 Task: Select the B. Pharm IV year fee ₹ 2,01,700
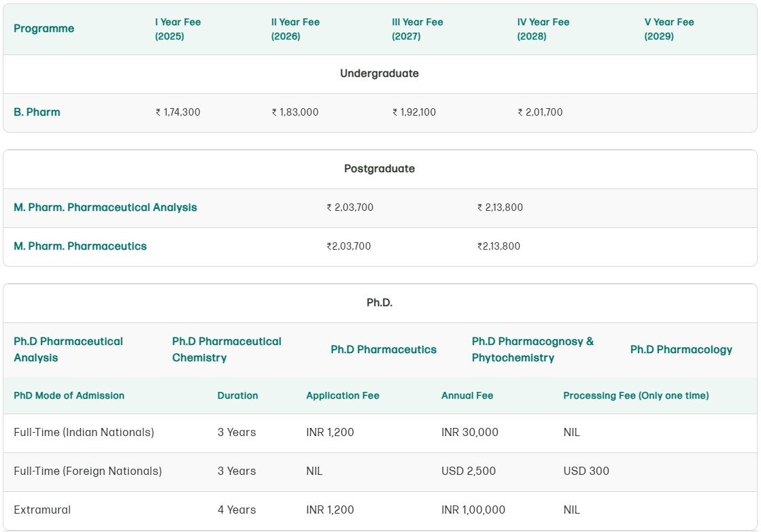click(x=540, y=112)
